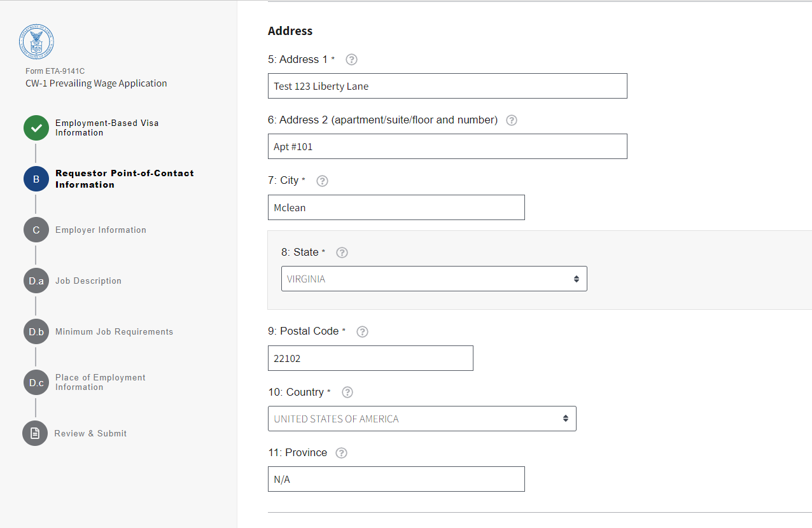Open help tooltip for Country field
Viewport: 812px width, 528px height.
[x=347, y=393]
